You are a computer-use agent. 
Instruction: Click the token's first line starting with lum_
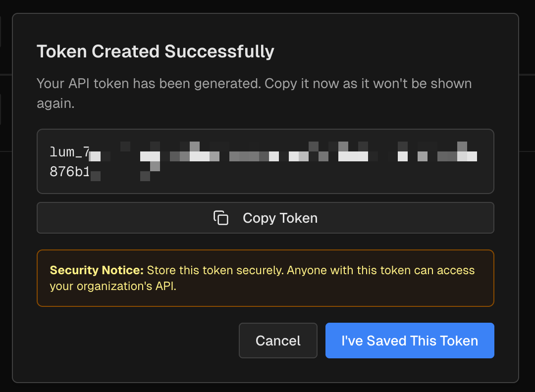(x=69, y=152)
